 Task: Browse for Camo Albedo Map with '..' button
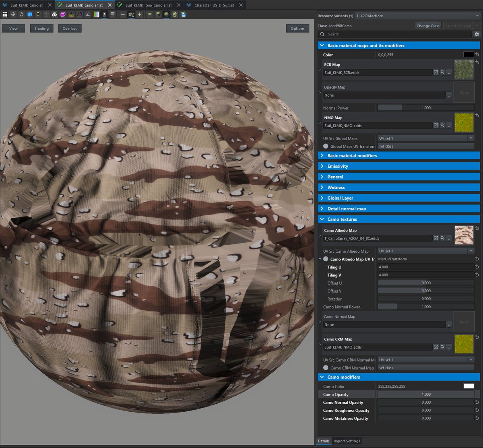[x=449, y=238]
